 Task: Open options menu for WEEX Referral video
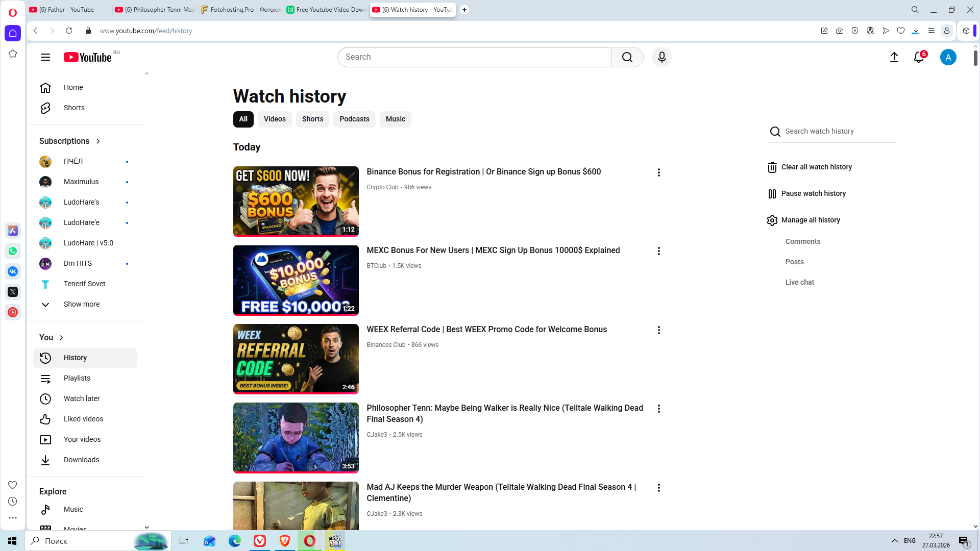point(658,330)
